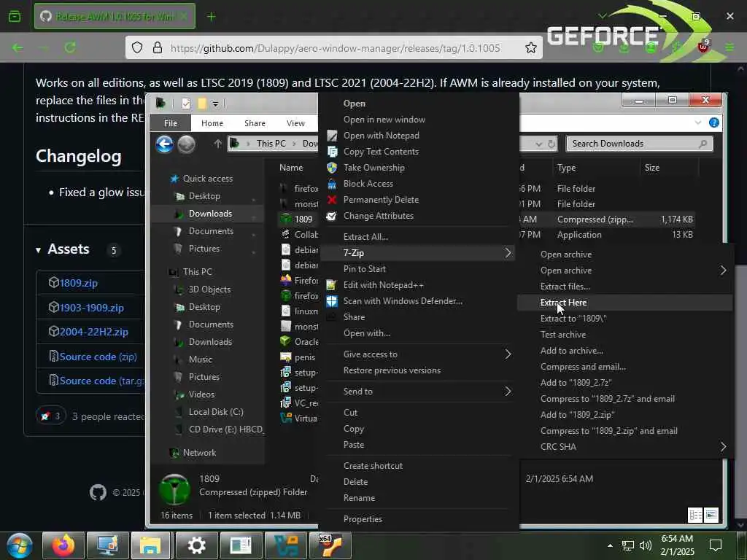Viewport: 747px width, 560px height.
Task: Select Extract to "1809\" option
Action: 573,319
